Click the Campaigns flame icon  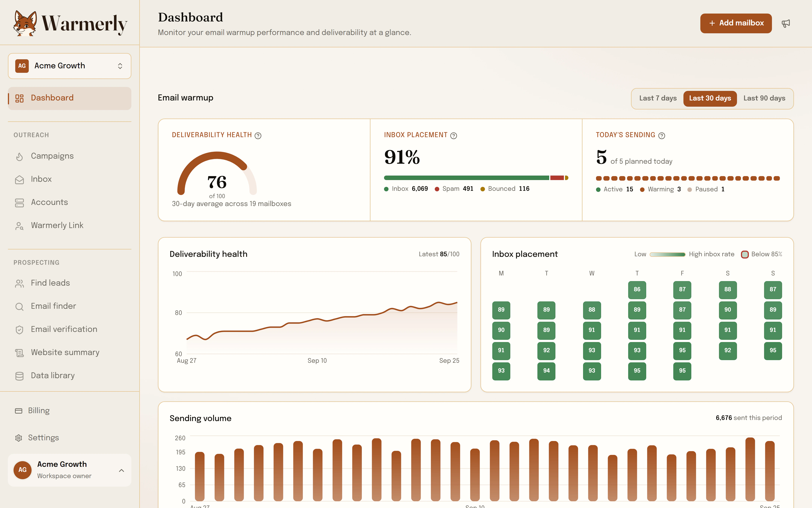20,157
